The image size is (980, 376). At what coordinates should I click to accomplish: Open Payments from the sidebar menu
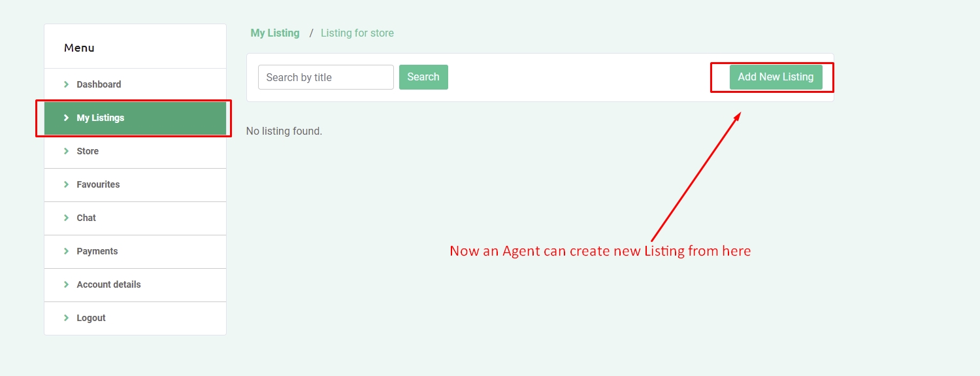[135, 251]
